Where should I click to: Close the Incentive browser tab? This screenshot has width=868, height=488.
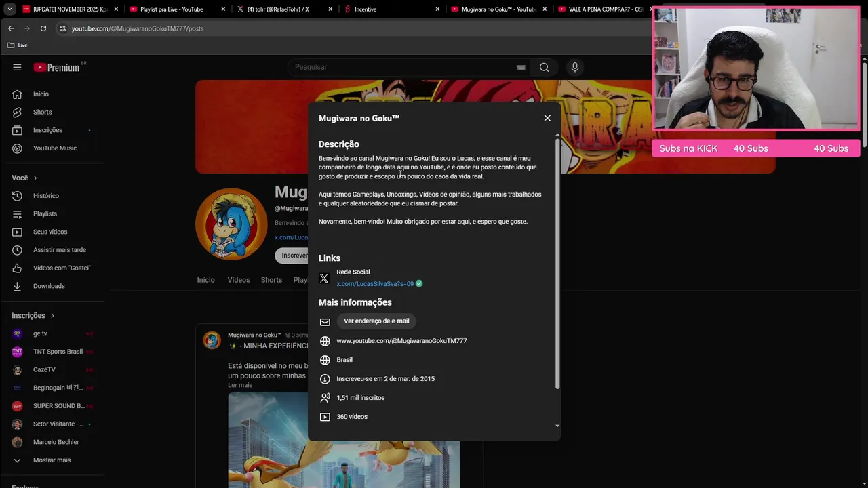pos(437,9)
